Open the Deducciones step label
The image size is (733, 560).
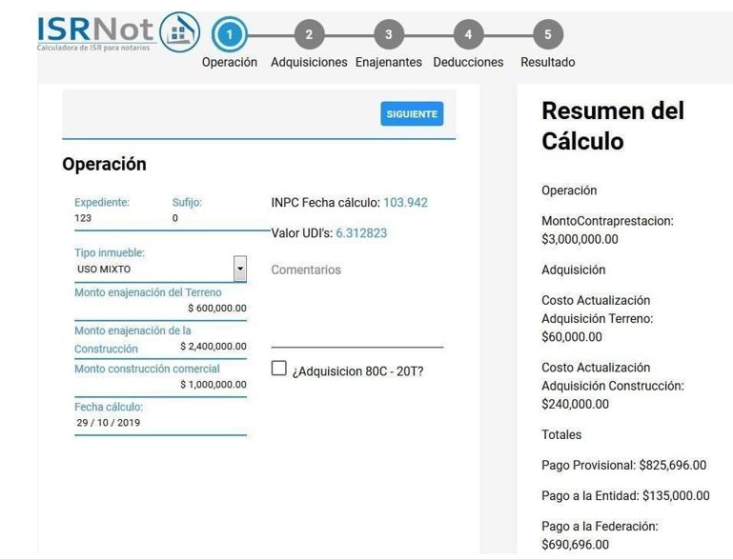tap(468, 62)
